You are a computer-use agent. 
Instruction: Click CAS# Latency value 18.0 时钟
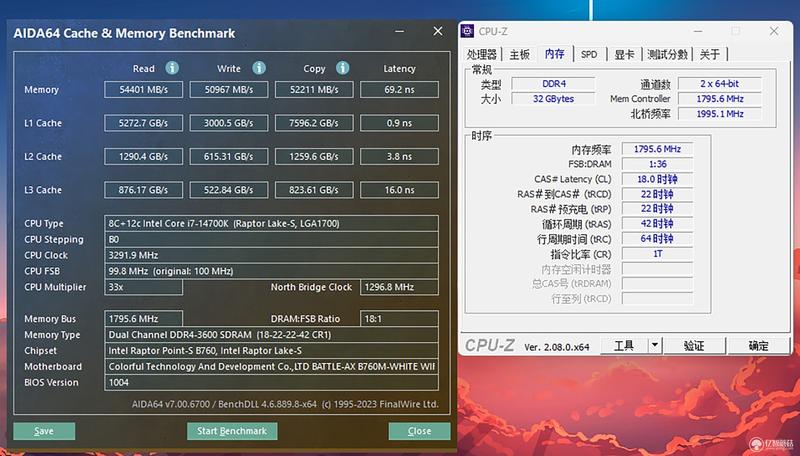coord(657,179)
